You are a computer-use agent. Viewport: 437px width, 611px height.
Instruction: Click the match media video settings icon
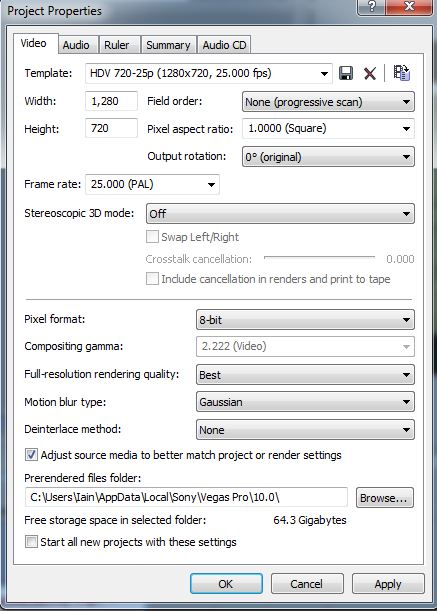[401, 73]
